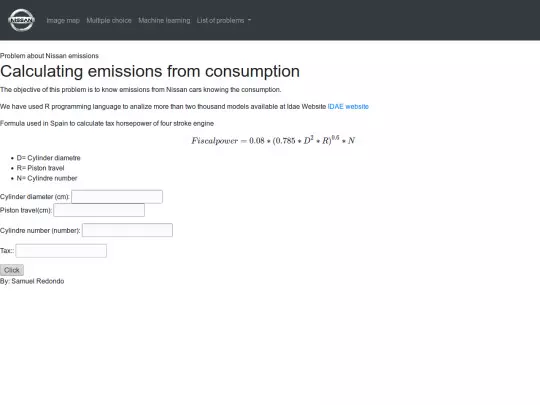Select the Fiscalpower formula expression

tap(273, 141)
